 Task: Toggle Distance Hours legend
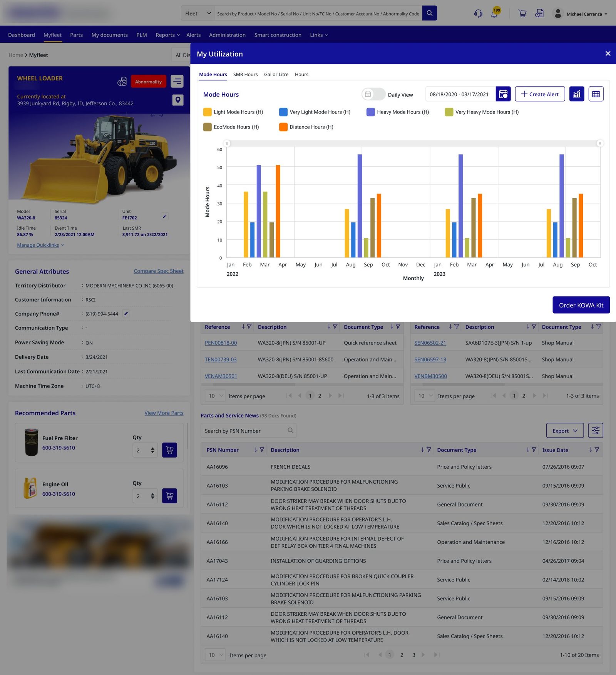pos(306,127)
